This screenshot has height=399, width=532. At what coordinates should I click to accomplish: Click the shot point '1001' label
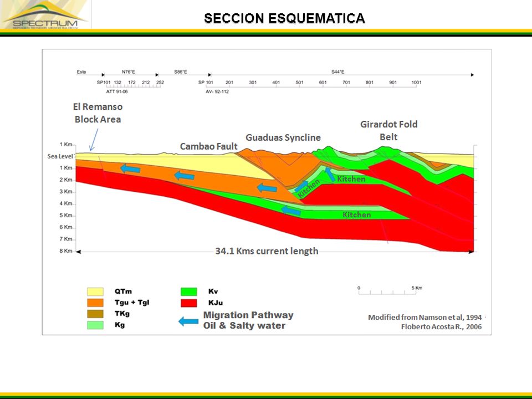(416, 82)
